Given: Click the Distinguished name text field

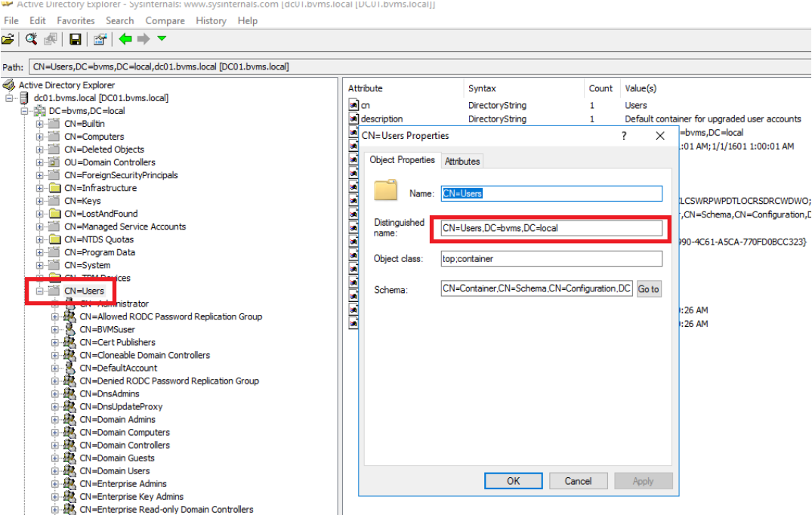Looking at the screenshot, I should pyautogui.click(x=551, y=228).
